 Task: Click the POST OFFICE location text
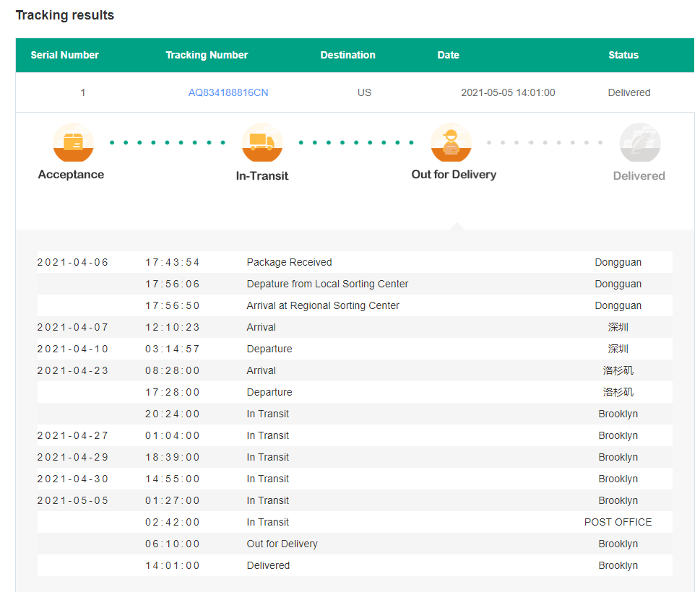click(618, 522)
